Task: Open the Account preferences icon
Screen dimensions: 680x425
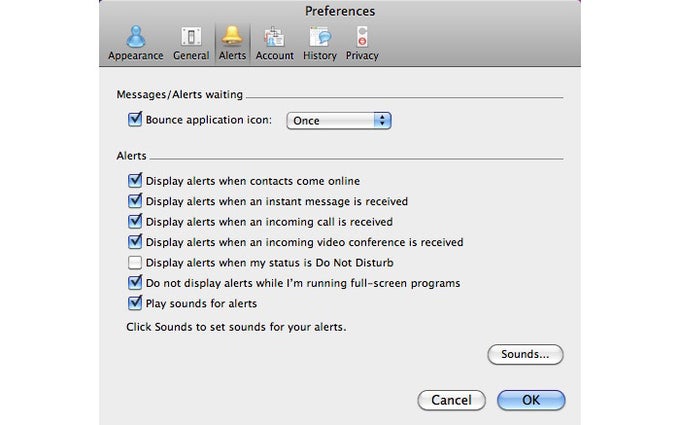Action: click(274, 37)
